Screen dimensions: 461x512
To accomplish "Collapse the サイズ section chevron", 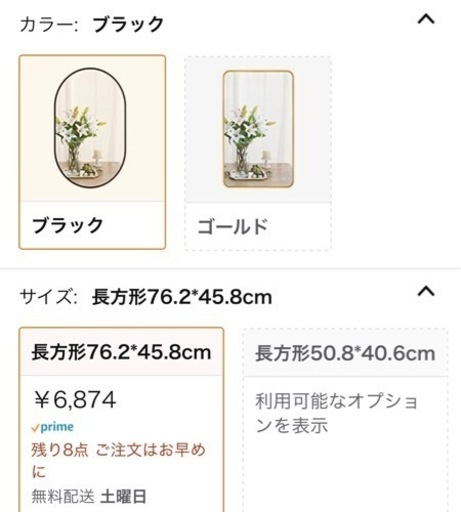I will (x=426, y=291).
